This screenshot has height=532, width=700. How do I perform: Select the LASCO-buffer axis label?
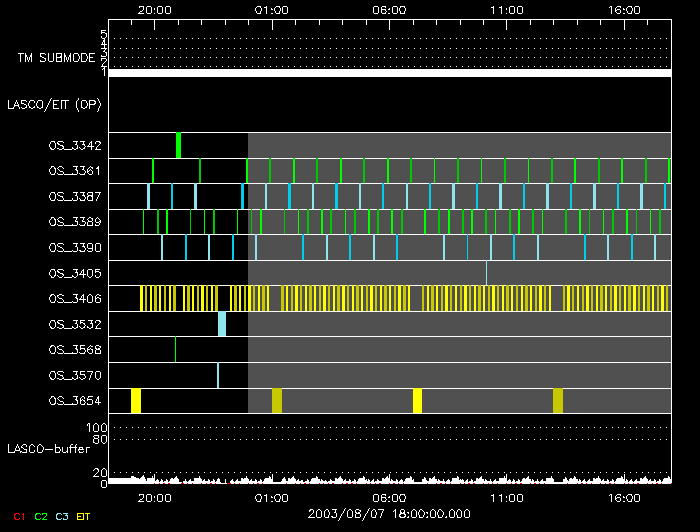coord(46,450)
